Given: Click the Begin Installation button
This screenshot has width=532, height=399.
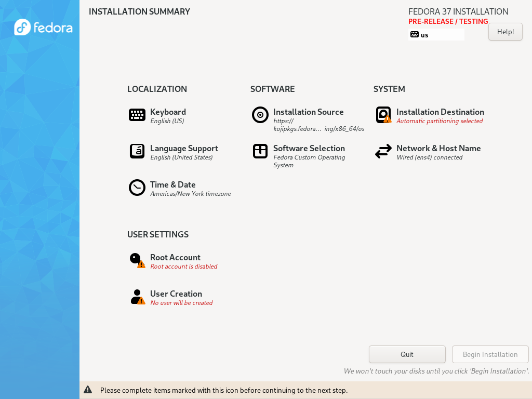Looking at the screenshot, I should pyautogui.click(x=490, y=354).
